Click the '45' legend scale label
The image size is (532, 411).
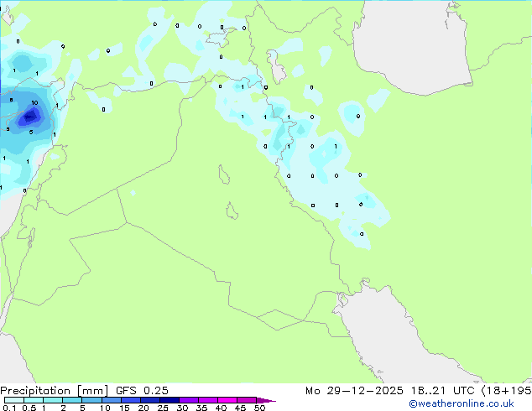pos(240,408)
